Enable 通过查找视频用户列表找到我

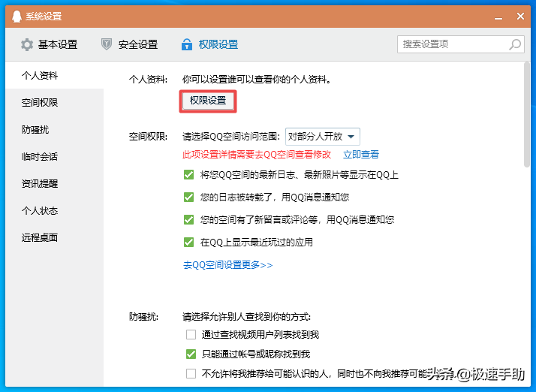pyautogui.click(x=191, y=334)
